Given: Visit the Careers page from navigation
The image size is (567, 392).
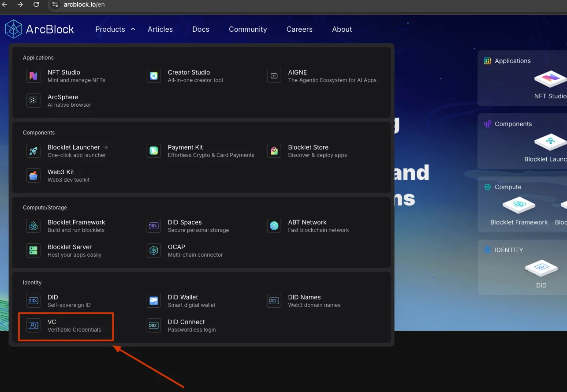Looking at the screenshot, I should coord(299,29).
